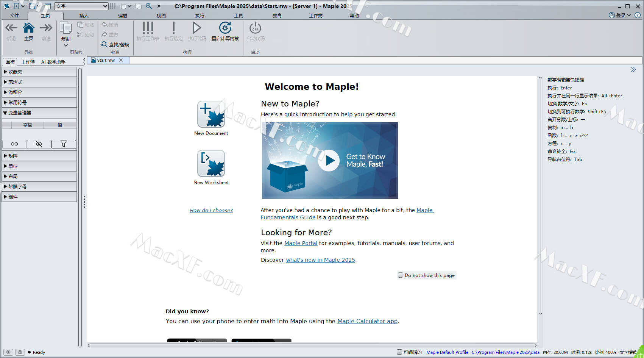This screenshot has width=644, height=358.
Task: Click the glasses icon in variable manager
Action: click(x=14, y=144)
